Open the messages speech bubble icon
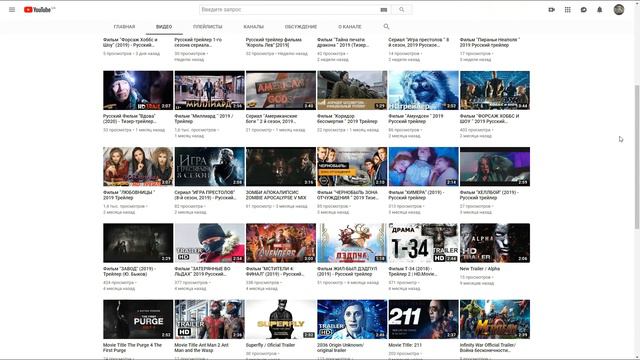The height and width of the screenshot is (360, 640). (x=583, y=9)
